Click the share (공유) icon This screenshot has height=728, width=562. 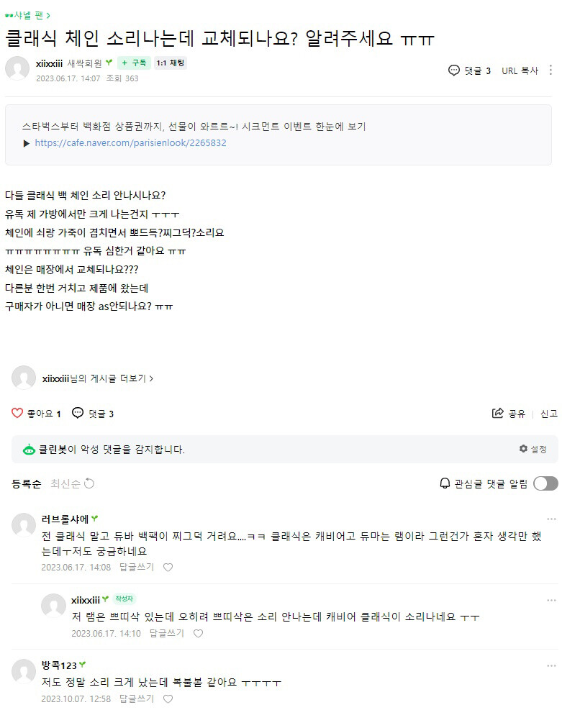(498, 413)
